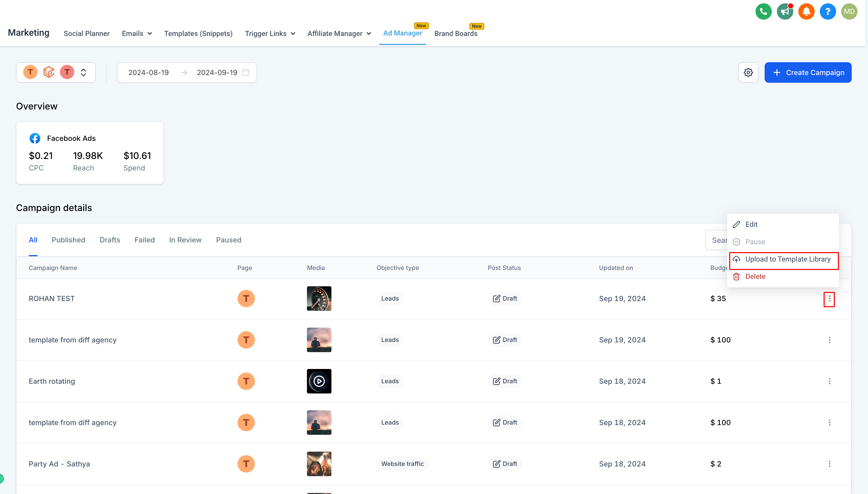The image size is (868, 494).
Task: Select Upload to Template Library option
Action: 783,259
